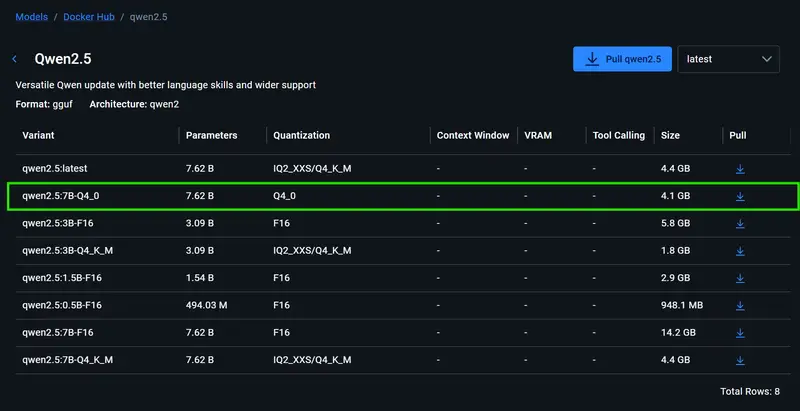Click the Variant column header

(x=38, y=136)
